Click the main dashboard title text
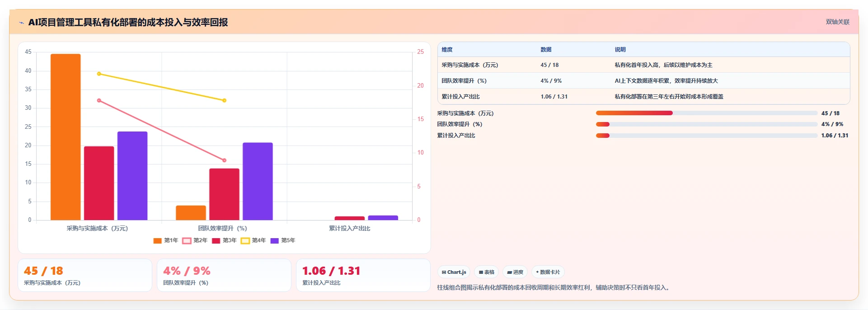The height and width of the screenshot is (310, 868). point(128,22)
